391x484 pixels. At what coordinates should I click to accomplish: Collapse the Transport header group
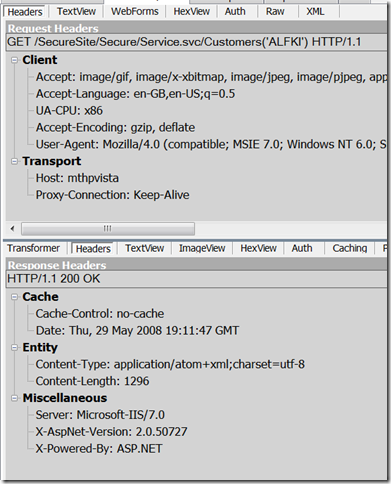click(x=14, y=161)
